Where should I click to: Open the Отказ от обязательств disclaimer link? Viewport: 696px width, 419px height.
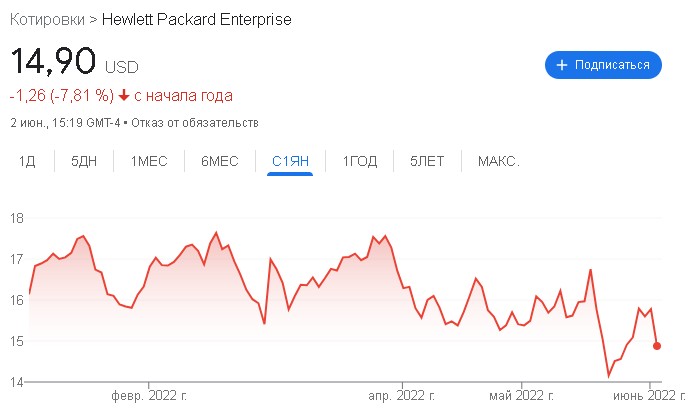pos(195,123)
